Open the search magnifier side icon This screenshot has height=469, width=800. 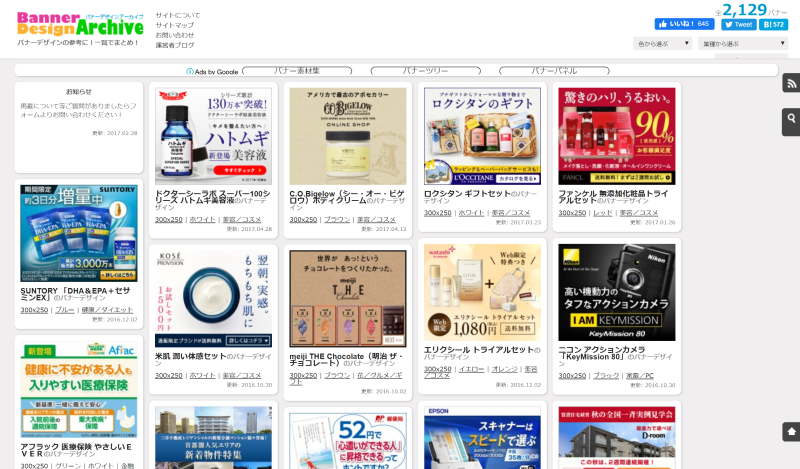point(791,121)
